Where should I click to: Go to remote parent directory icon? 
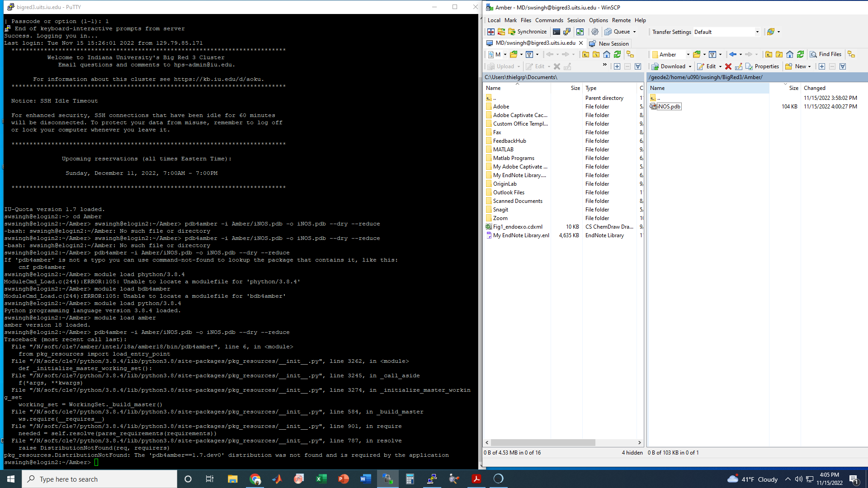pyautogui.click(x=769, y=54)
